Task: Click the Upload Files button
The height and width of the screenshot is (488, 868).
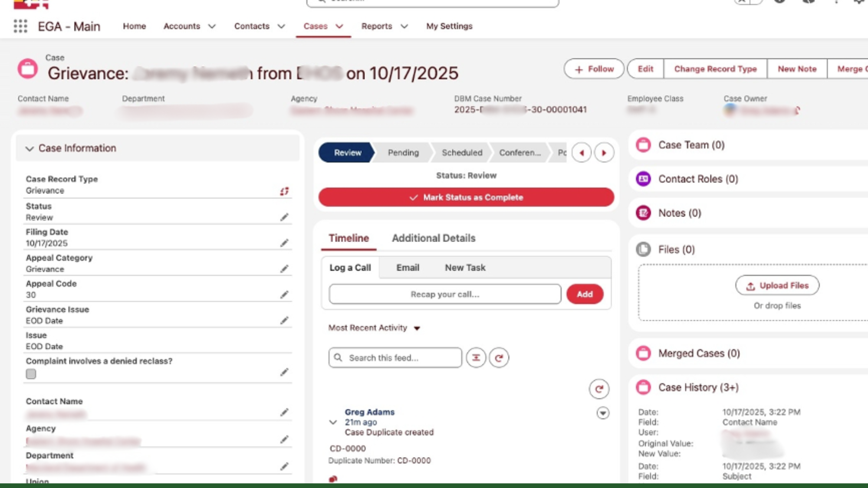Action: 777,285
